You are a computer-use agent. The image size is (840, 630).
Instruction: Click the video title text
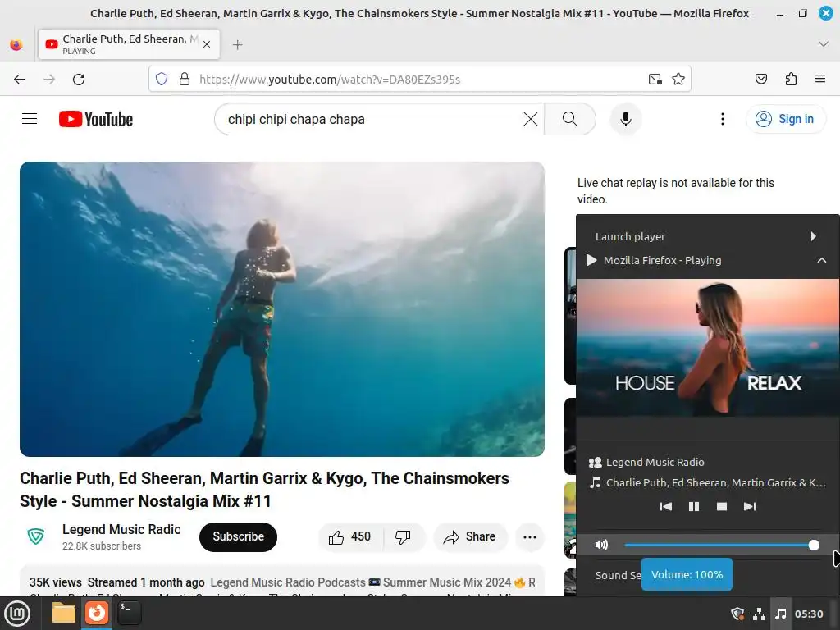265,490
